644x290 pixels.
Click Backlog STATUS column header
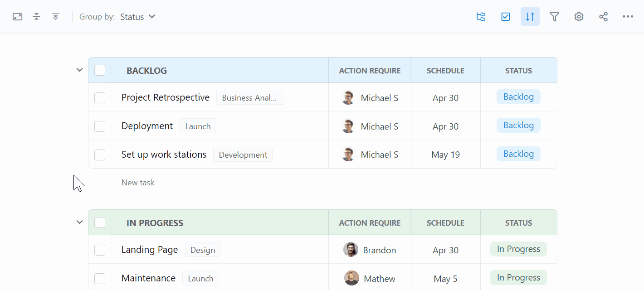[x=518, y=71]
